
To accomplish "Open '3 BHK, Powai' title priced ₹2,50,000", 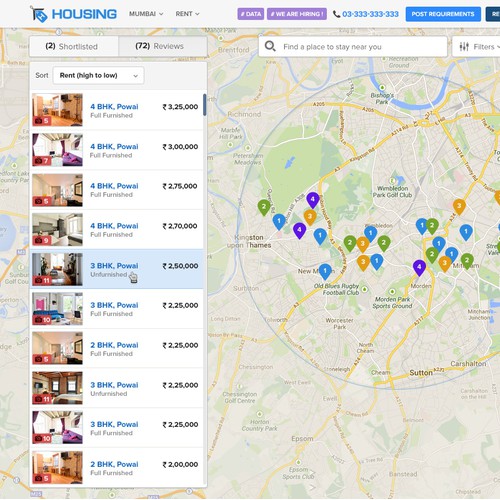I will point(114,266).
